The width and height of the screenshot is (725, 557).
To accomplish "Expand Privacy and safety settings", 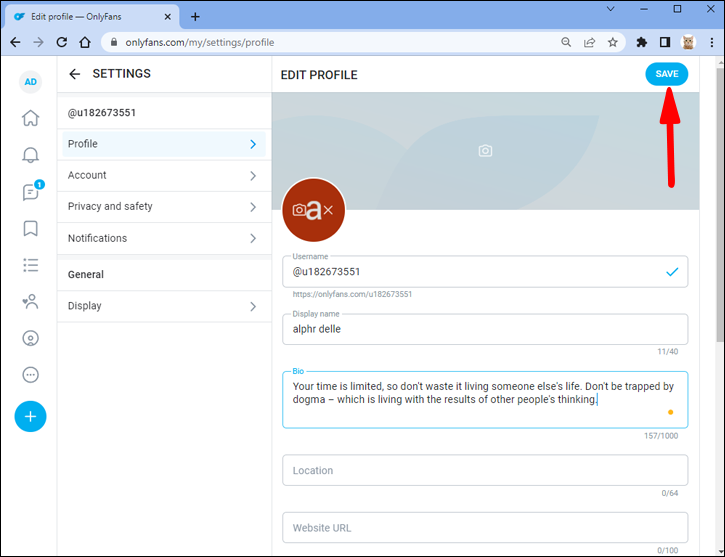I will point(164,207).
